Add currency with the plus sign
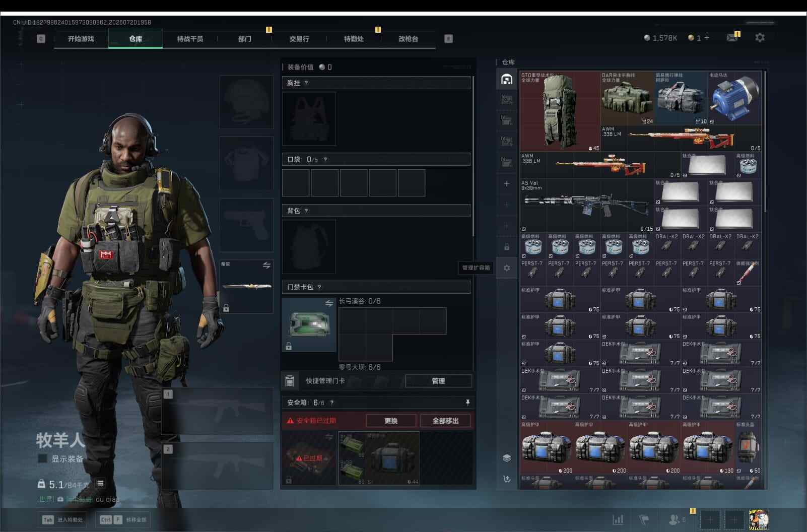 pyautogui.click(x=707, y=38)
